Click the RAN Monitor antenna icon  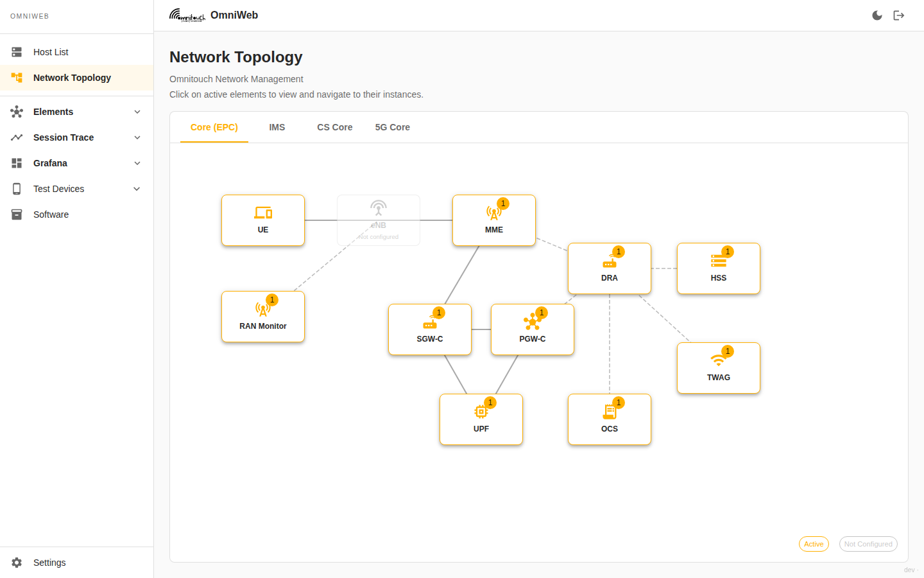pyautogui.click(x=262, y=310)
